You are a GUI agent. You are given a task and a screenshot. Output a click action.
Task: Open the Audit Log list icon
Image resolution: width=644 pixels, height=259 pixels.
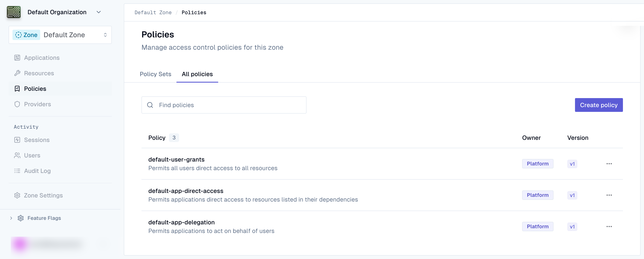17,171
